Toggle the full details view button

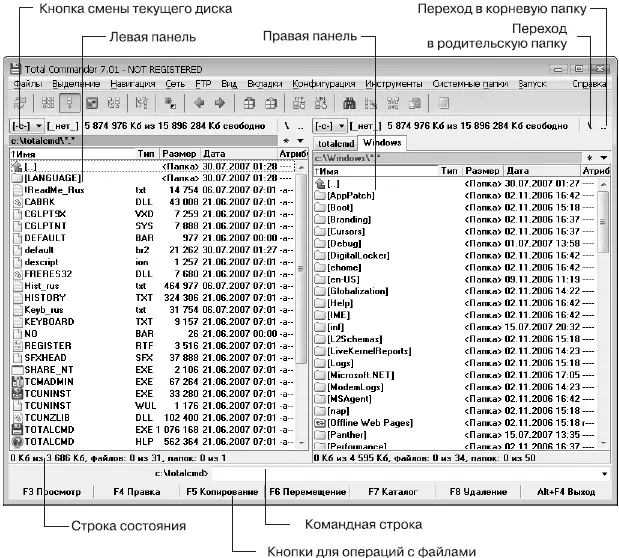[x=69, y=103]
